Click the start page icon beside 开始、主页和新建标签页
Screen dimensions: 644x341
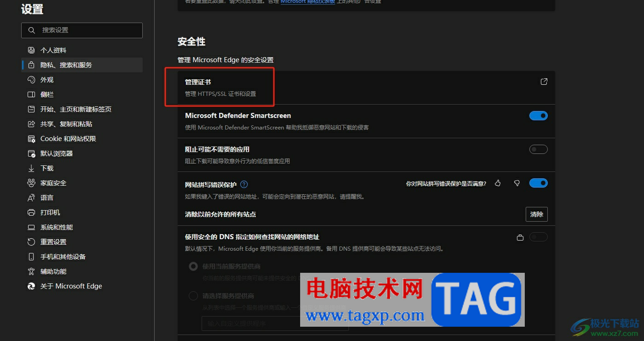coord(31,109)
